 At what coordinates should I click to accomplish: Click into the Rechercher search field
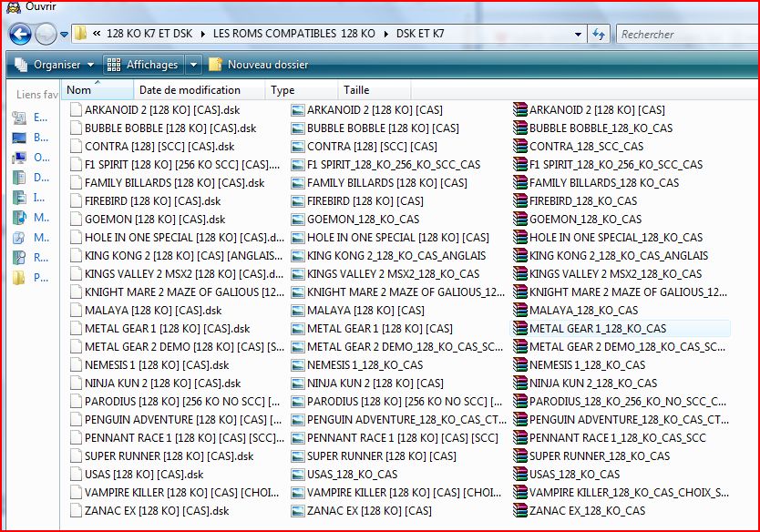687,34
